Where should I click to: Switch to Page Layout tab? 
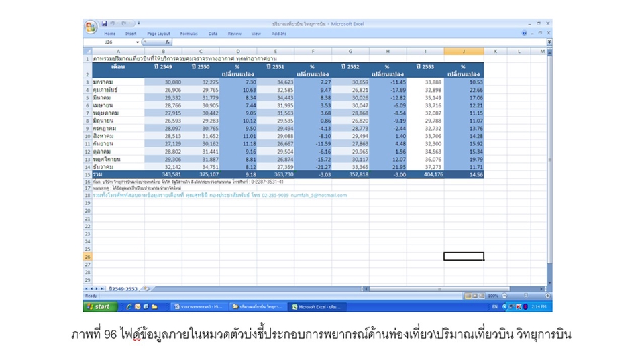click(158, 34)
